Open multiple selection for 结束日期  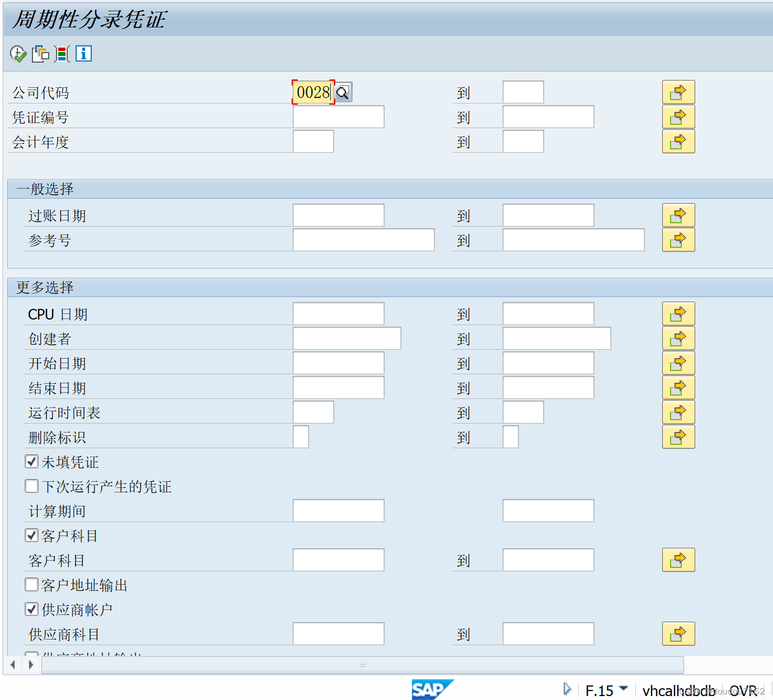point(678,387)
